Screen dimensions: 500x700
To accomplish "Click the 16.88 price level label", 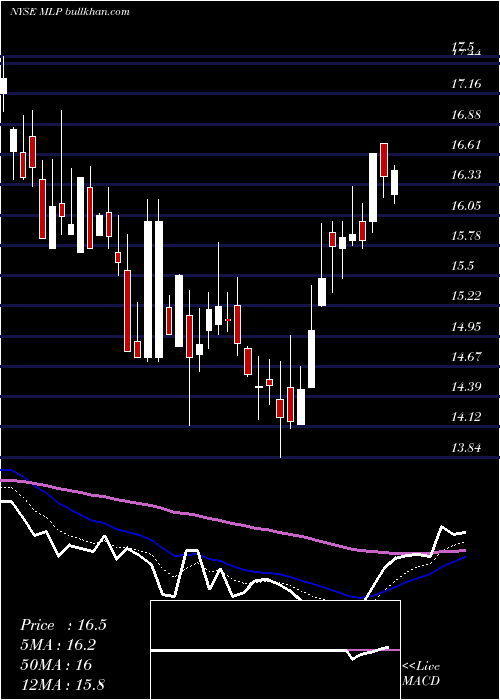I will pos(466,114).
